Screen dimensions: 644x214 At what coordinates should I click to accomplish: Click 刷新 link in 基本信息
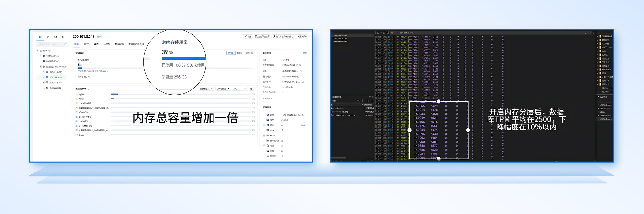(305, 53)
